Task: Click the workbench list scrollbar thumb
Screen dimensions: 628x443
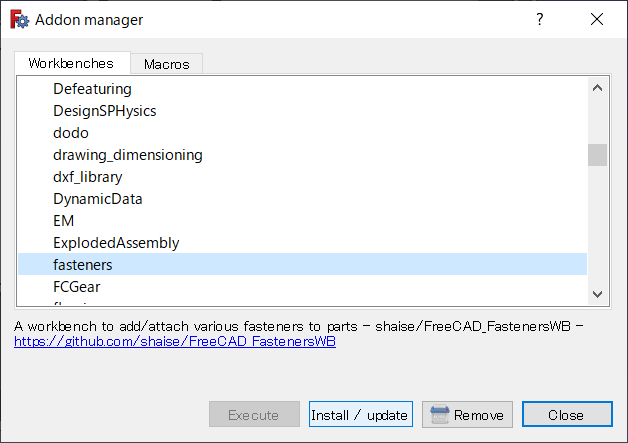Action: pyautogui.click(x=597, y=155)
